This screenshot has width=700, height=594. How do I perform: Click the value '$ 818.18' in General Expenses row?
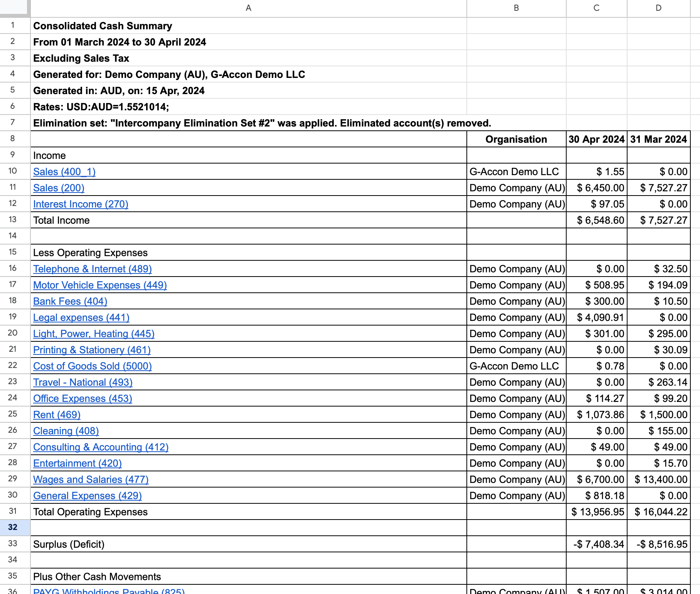[x=597, y=496]
